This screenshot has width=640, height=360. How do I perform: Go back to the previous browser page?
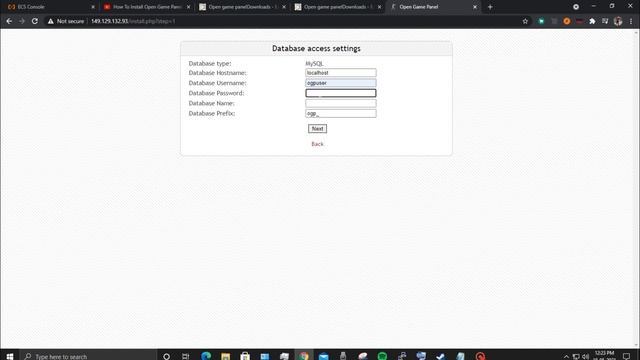click(9, 21)
